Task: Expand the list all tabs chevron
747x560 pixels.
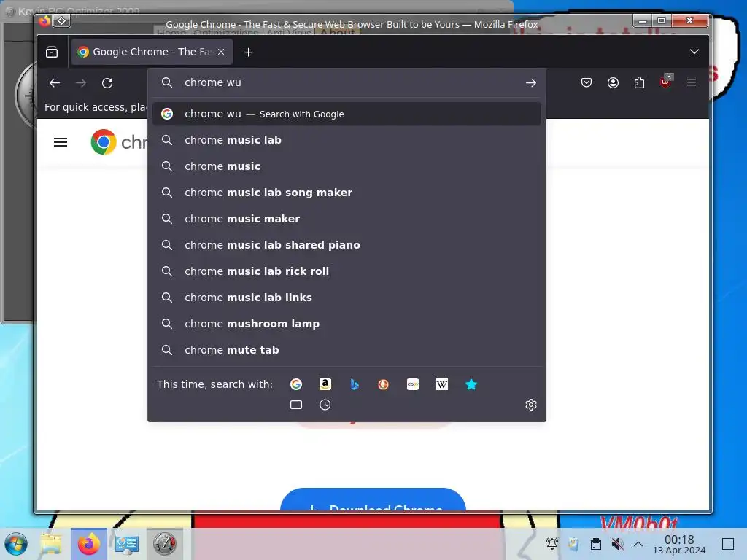Action: [x=694, y=52]
